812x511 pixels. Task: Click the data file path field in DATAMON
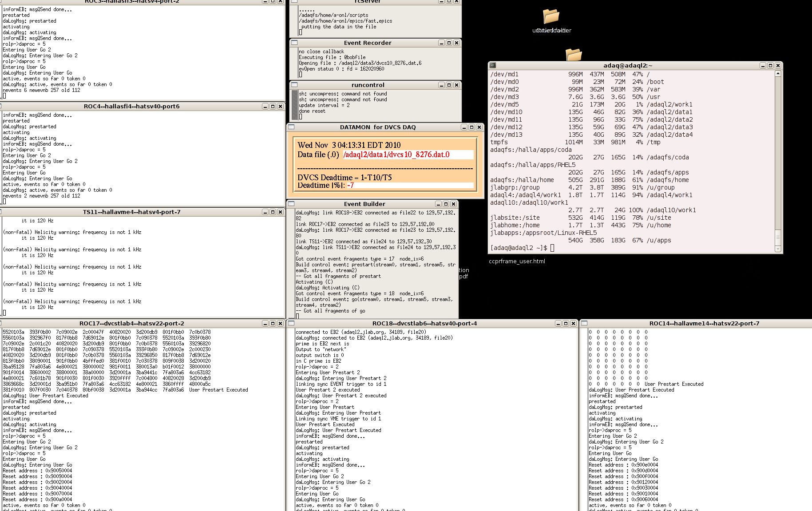tap(408, 154)
